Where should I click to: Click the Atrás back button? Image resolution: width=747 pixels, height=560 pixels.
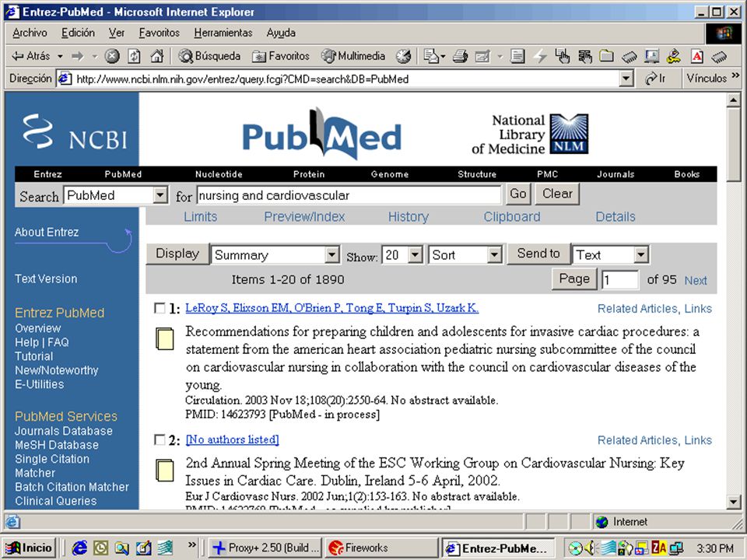pyautogui.click(x=30, y=56)
